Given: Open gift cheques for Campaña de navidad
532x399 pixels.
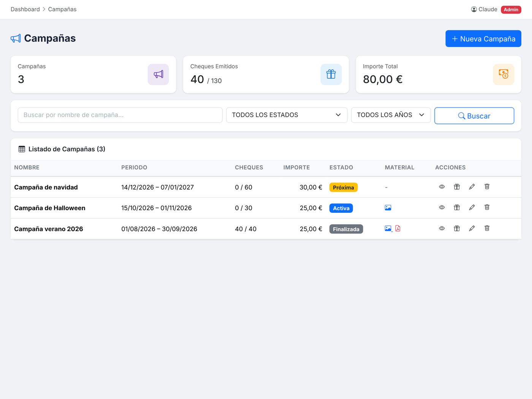Looking at the screenshot, I should (x=457, y=187).
